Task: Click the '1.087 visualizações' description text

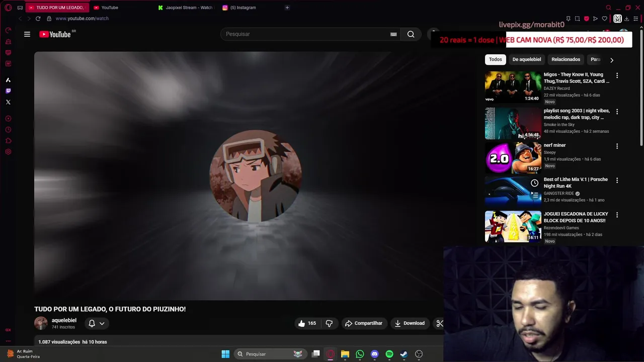Action: 59,342
